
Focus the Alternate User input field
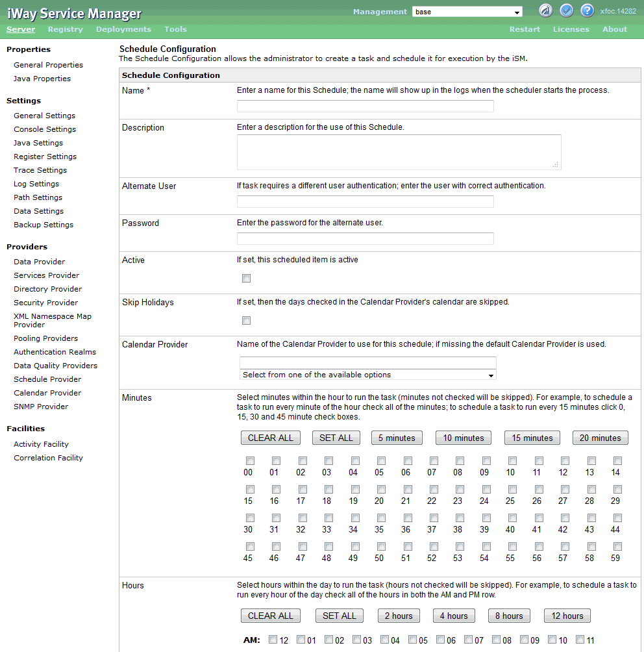coord(365,202)
